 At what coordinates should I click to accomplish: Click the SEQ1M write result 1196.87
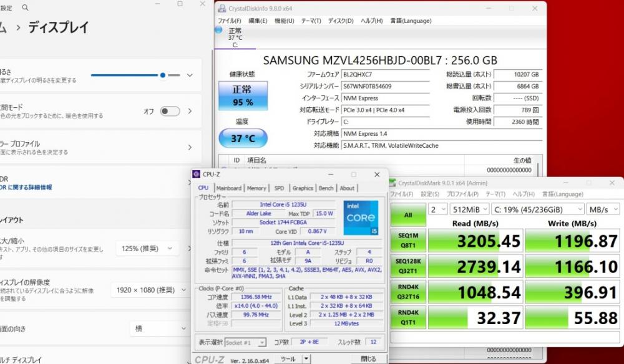click(x=572, y=241)
